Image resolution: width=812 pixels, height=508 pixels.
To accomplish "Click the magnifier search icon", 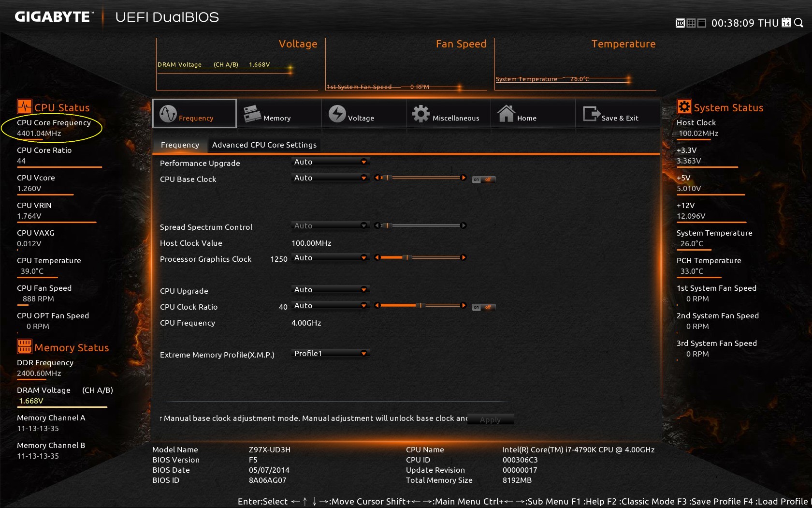I will tap(798, 23).
